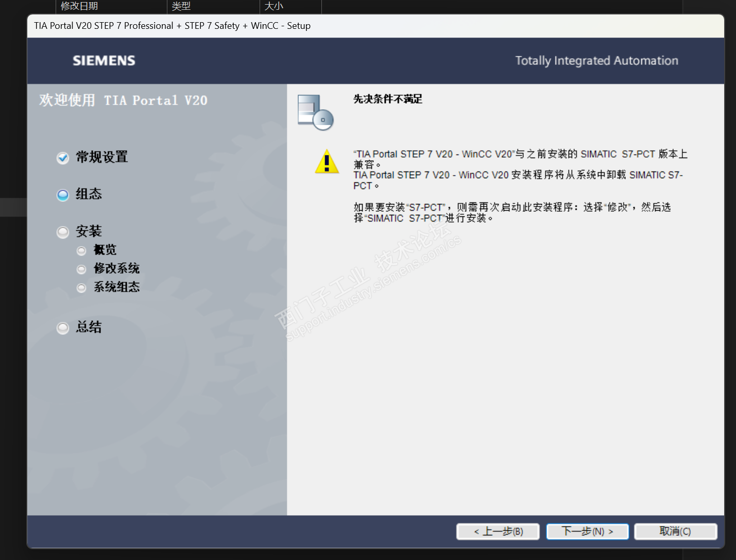Click the 先决条件不满足 heading

tap(388, 99)
